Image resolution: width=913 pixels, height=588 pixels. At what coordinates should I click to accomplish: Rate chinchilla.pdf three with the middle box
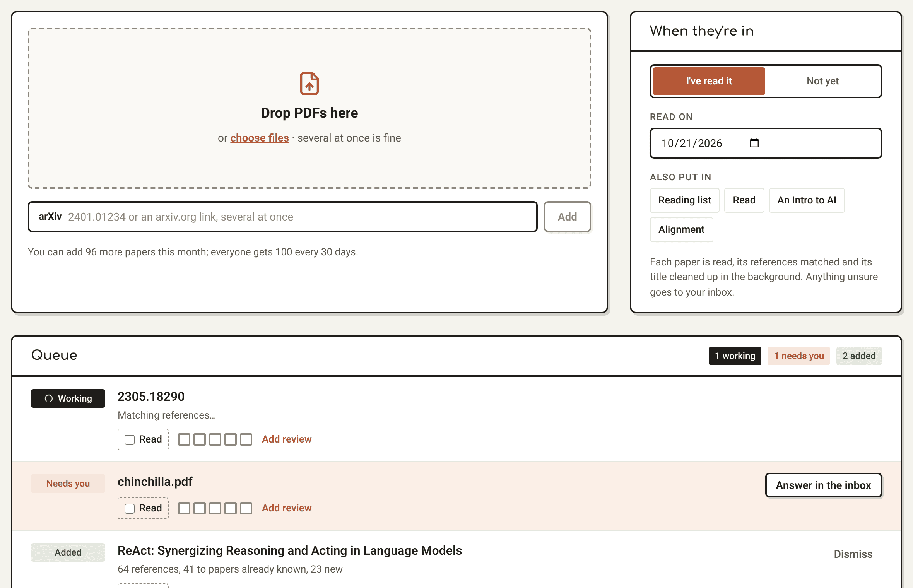pyautogui.click(x=215, y=508)
